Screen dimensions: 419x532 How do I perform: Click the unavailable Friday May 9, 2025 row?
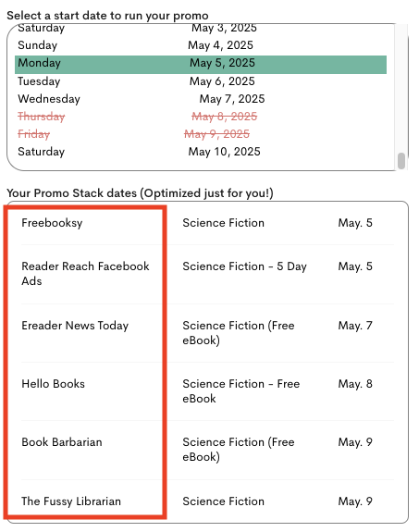tap(201, 134)
